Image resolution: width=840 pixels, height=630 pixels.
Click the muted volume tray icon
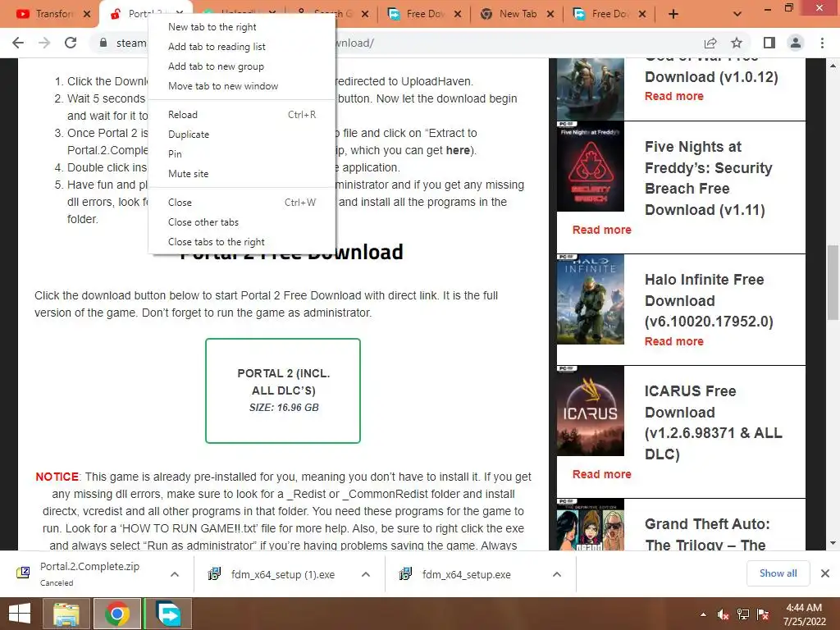tap(723, 614)
